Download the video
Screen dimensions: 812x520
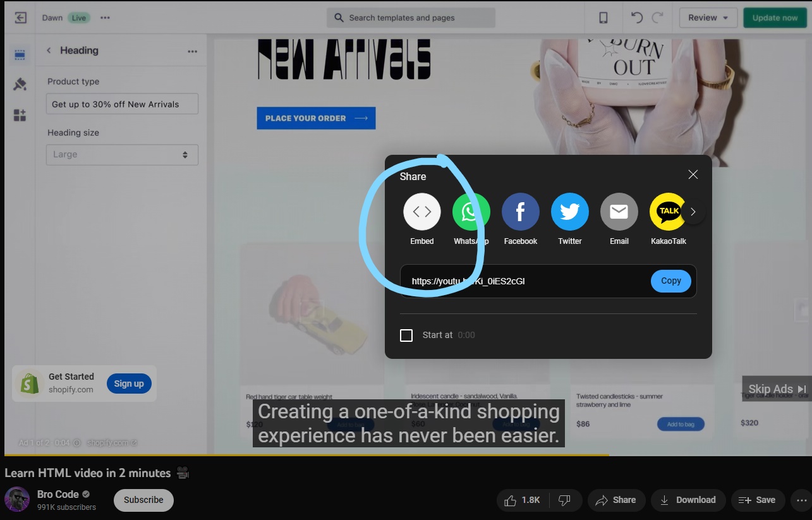(x=688, y=500)
